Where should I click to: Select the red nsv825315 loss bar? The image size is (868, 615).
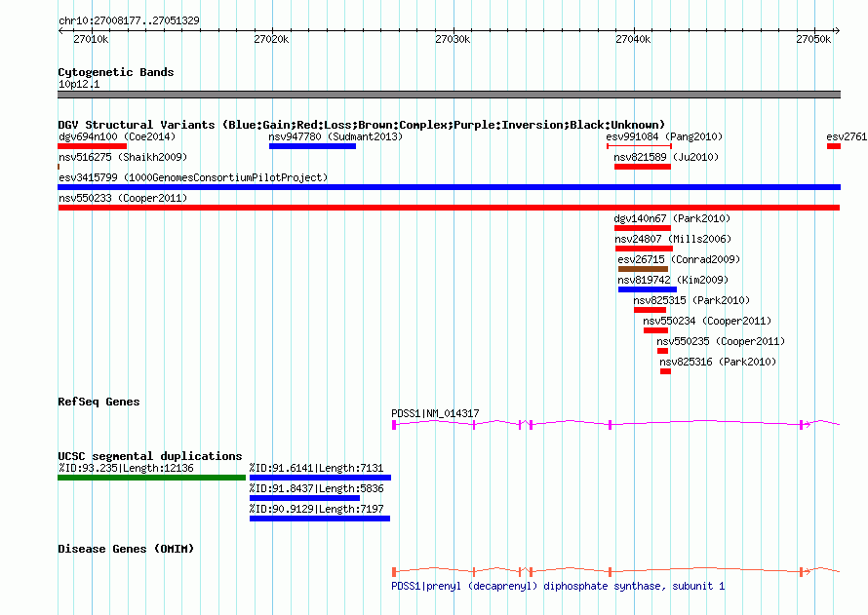click(650, 310)
